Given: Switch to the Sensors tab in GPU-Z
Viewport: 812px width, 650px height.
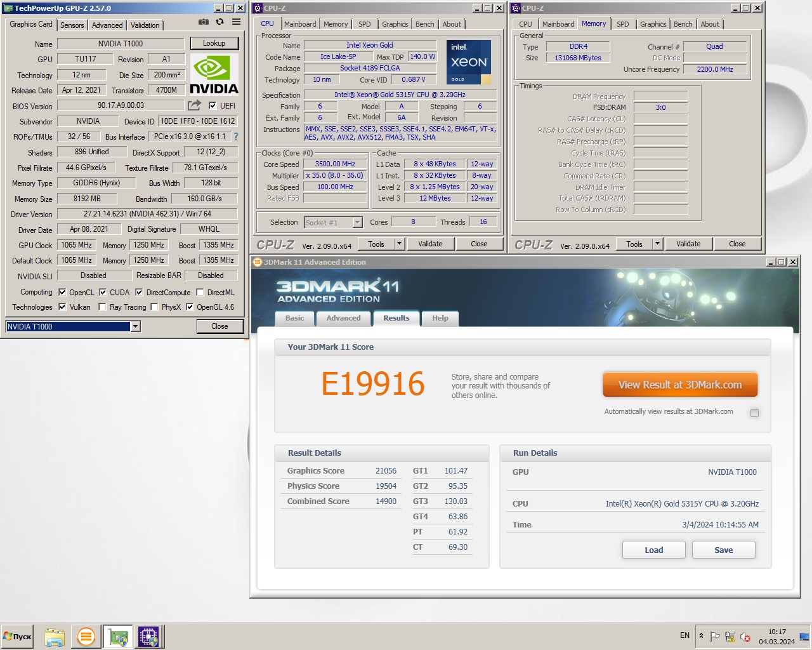Looking at the screenshot, I should [x=72, y=25].
